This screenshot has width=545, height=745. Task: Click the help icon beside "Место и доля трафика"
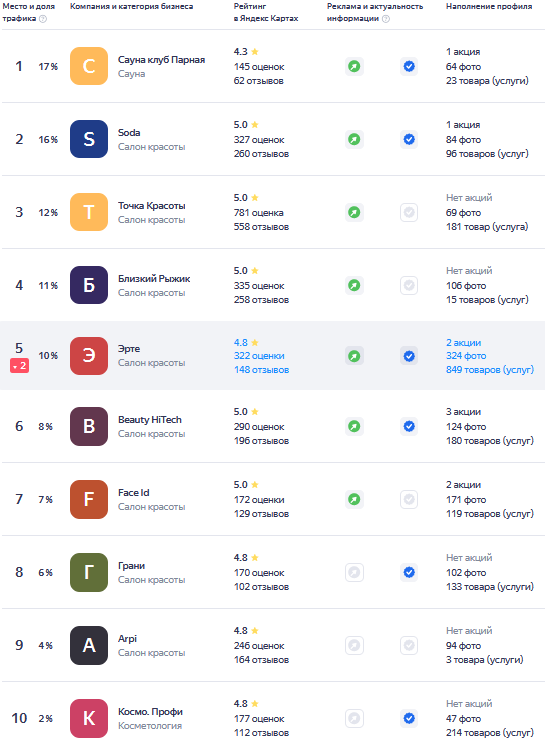[43, 19]
